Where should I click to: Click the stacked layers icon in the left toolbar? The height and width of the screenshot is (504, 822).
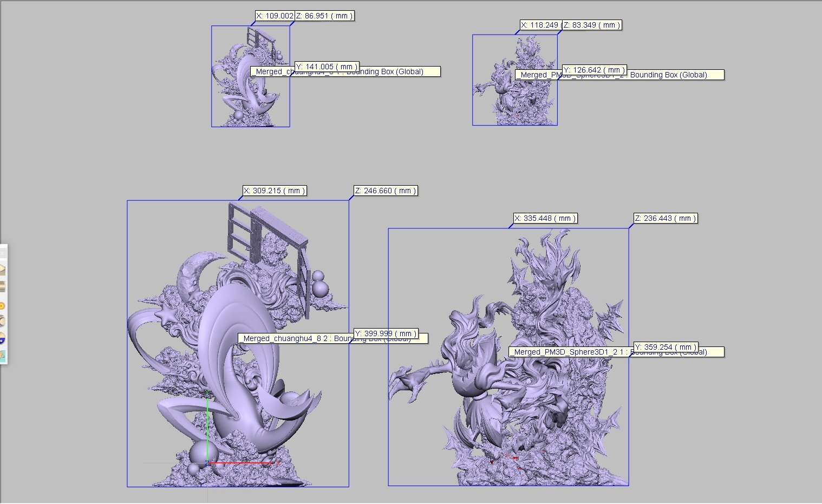click(x=3, y=287)
